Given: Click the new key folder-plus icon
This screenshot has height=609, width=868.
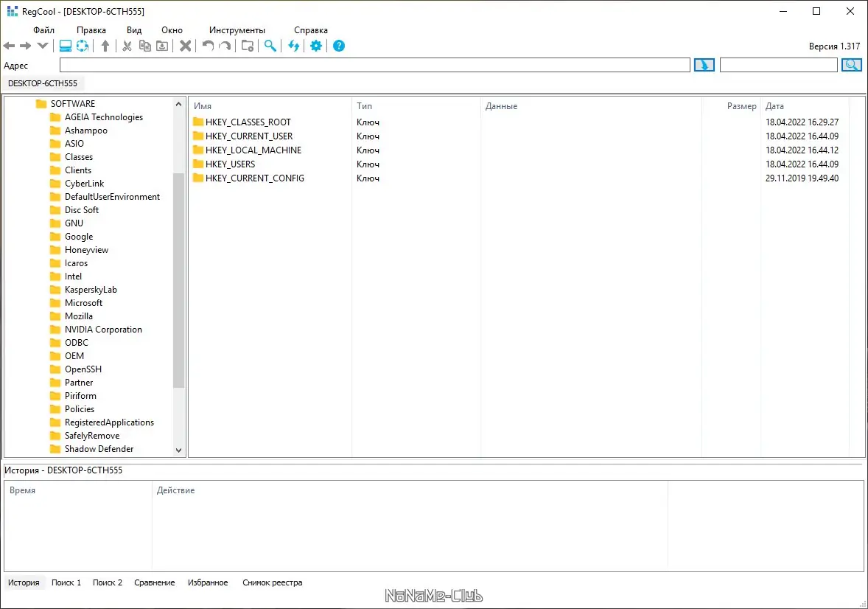Looking at the screenshot, I should tap(248, 46).
